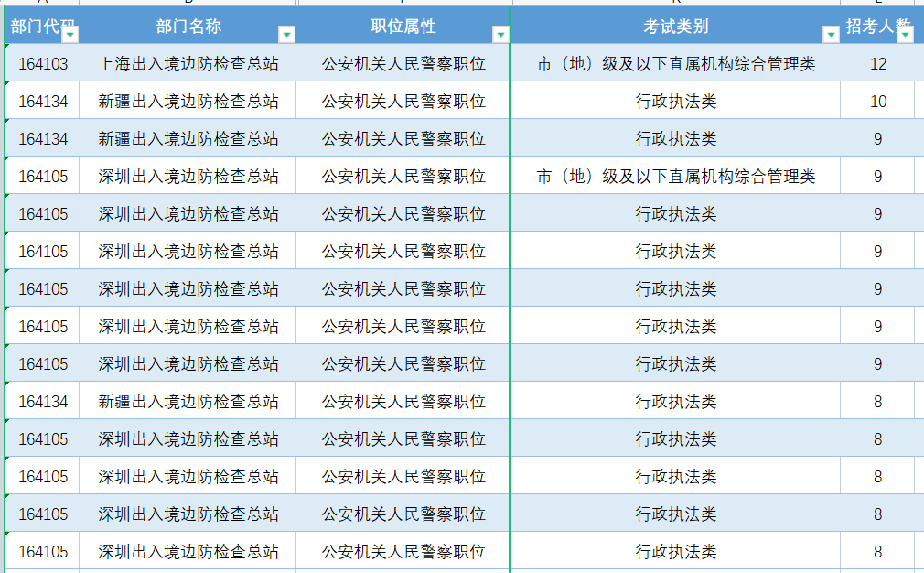Screen dimensions: 924x573
Task: Open the 部门代码 column filter dropdown
Action: click(x=70, y=35)
